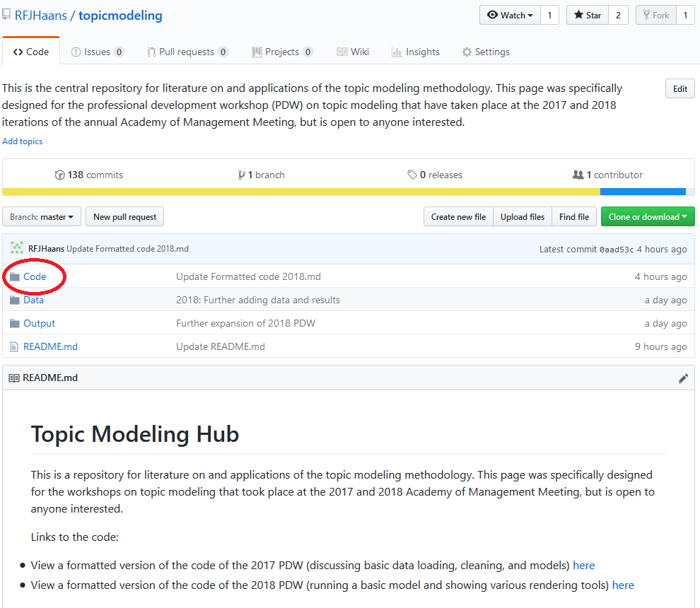700x608 pixels.
Task: Click the Pull requests tab icon
Action: [x=151, y=52]
